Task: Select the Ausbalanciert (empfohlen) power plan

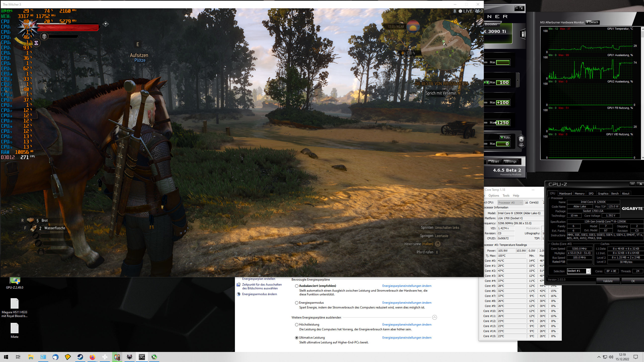Action: coord(297,286)
